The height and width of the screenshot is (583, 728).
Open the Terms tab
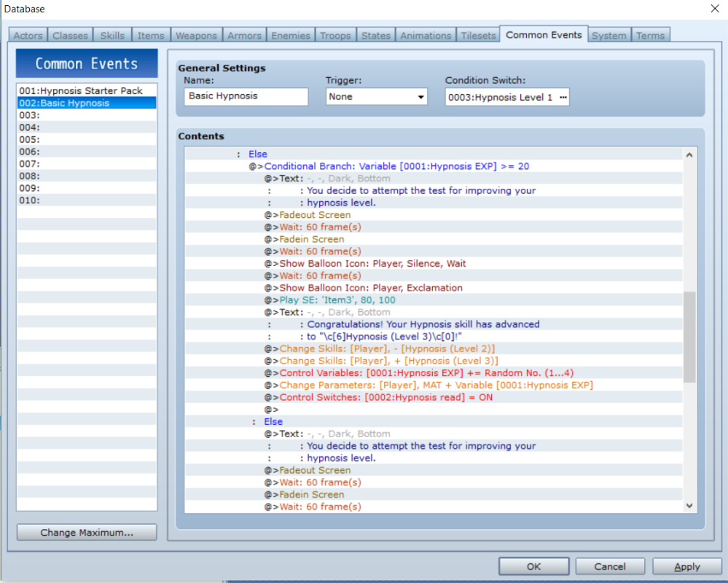[651, 35]
